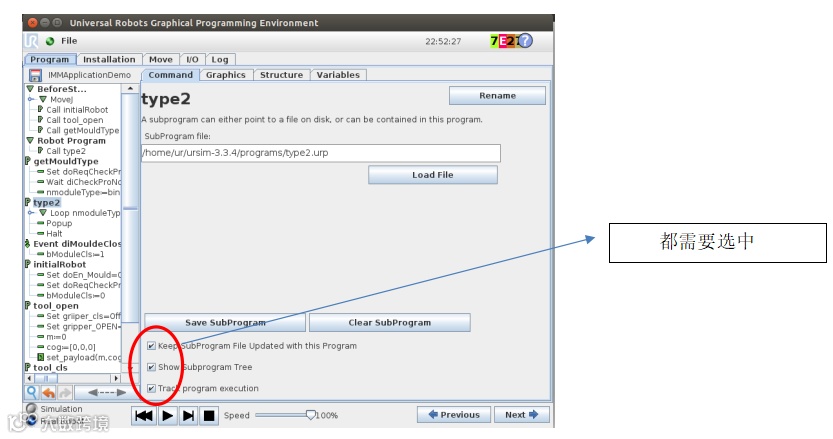Screen dimensions: 833x439
Task: Select the Simulation mode radio button
Action: tap(32, 408)
